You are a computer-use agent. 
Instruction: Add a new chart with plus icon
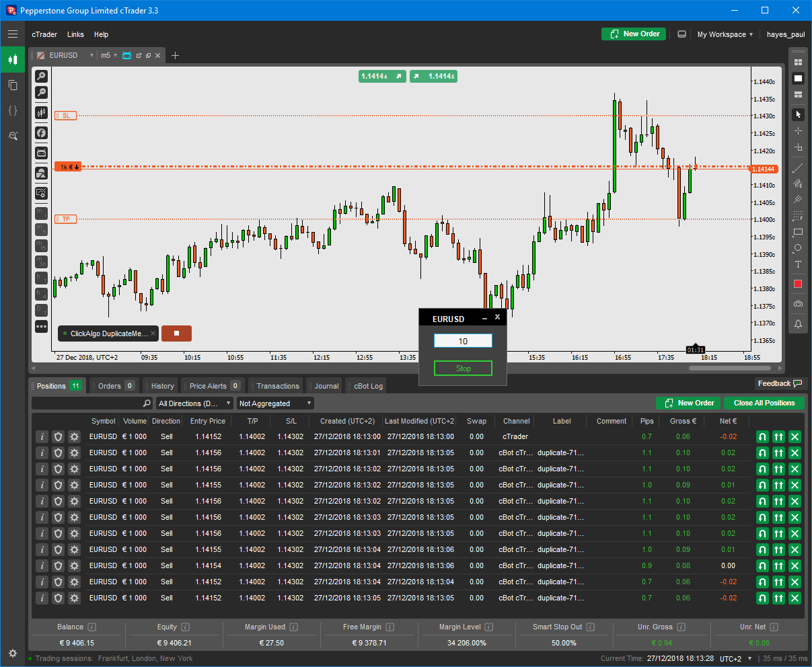pyautogui.click(x=175, y=56)
